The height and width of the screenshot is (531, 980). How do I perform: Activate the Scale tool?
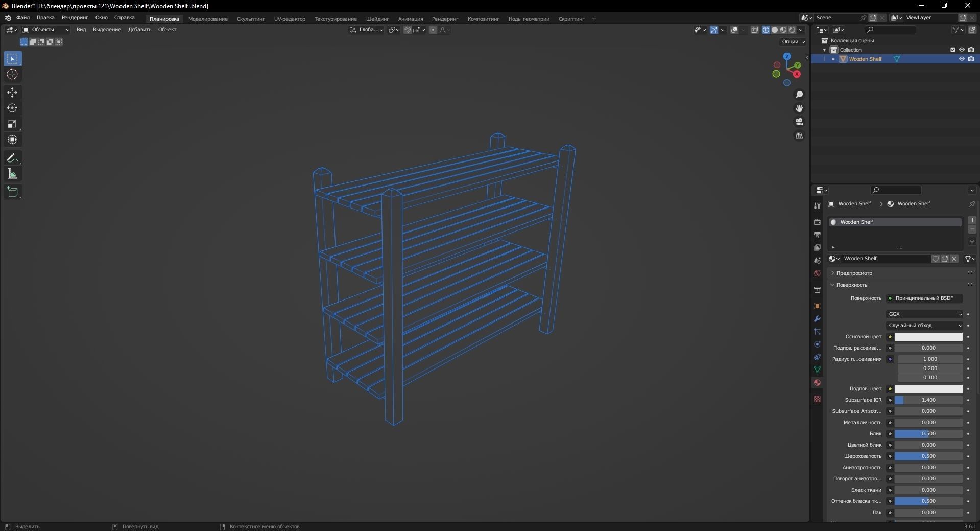tap(12, 124)
